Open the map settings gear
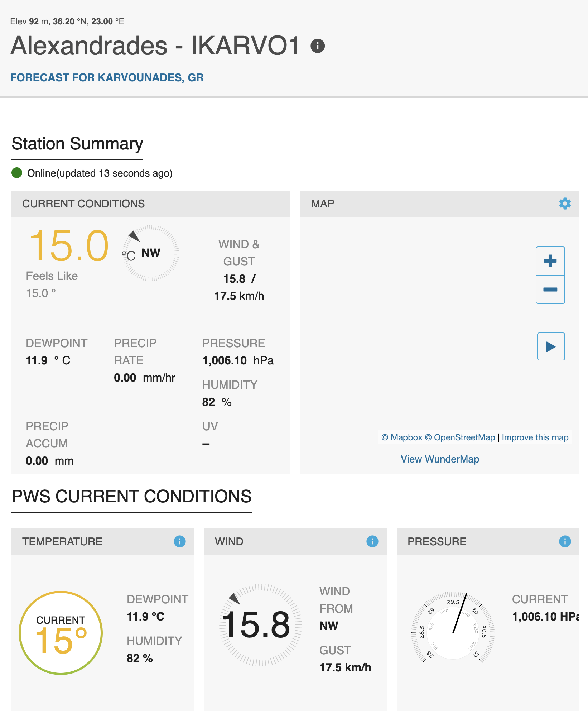Image resolution: width=588 pixels, height=718 pixels. (565, 204)
